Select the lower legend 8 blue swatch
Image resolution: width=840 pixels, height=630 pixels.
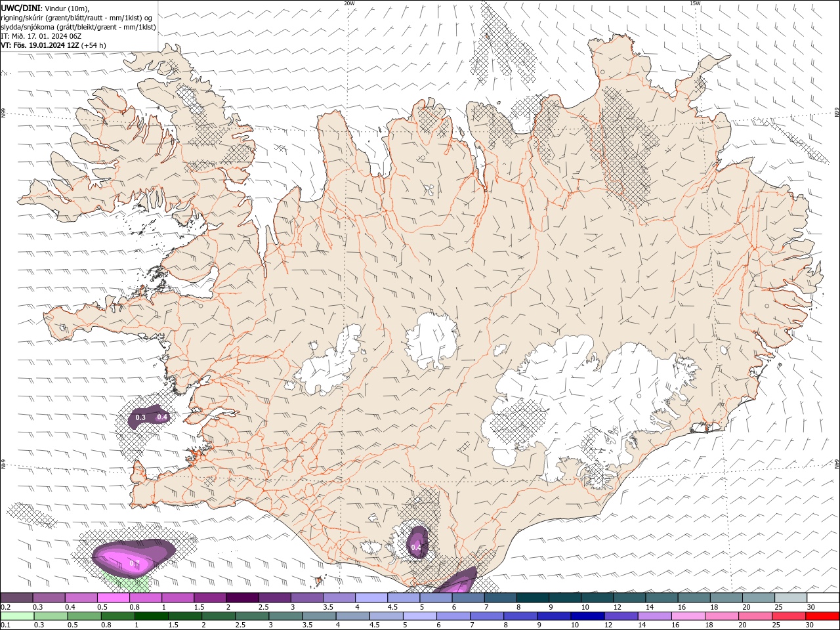520,616
